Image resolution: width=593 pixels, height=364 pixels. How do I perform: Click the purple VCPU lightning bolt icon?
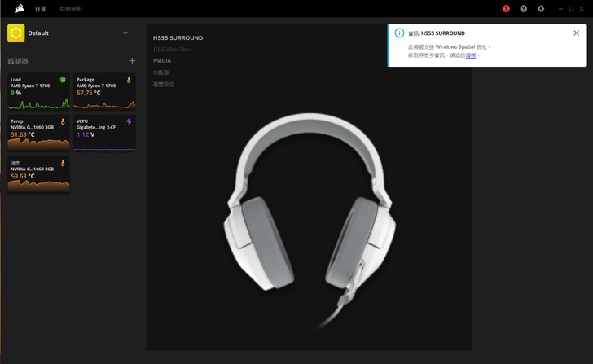point(129,121)
